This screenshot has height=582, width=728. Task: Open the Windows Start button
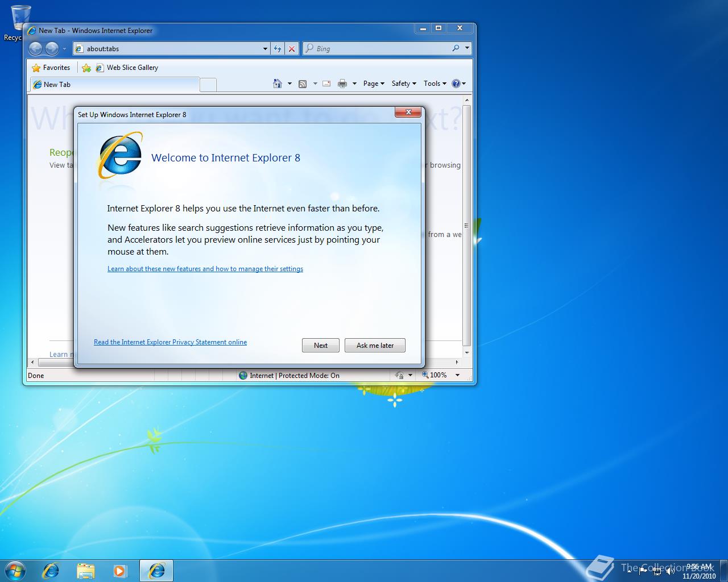click(15, 570)
